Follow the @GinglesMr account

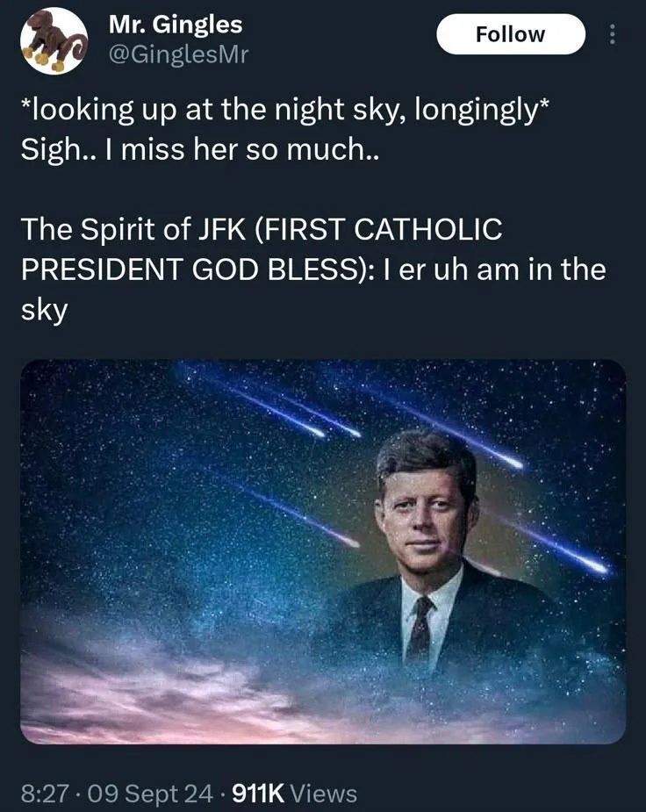pos(511,32)
